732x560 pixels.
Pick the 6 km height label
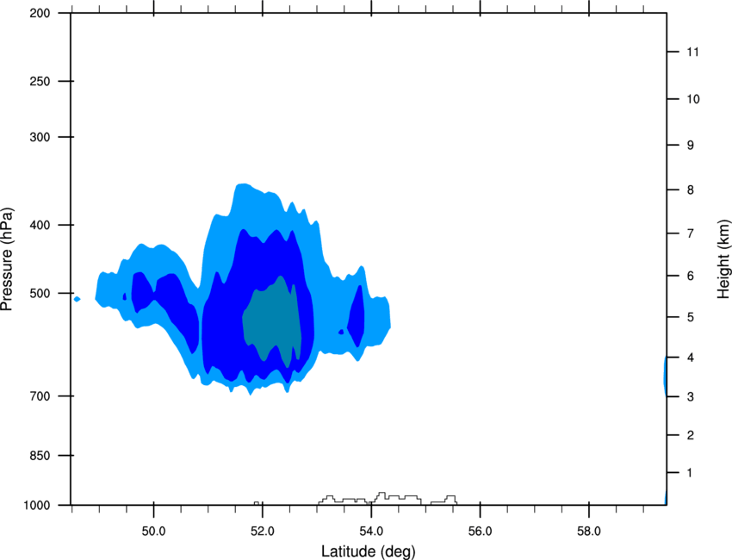coord(691,276)
